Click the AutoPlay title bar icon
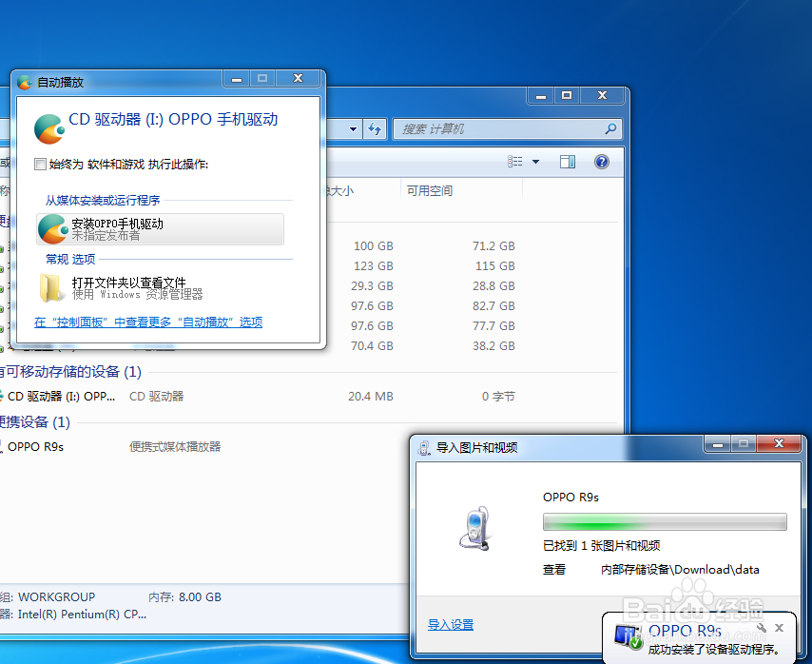The height and width of the screenshot is (664, 812). tap(25, 82)
